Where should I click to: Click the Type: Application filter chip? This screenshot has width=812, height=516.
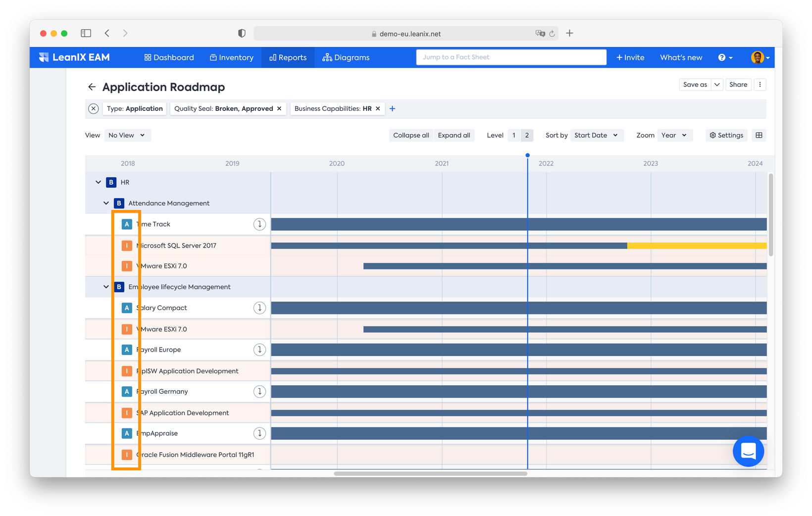point(135,109)
